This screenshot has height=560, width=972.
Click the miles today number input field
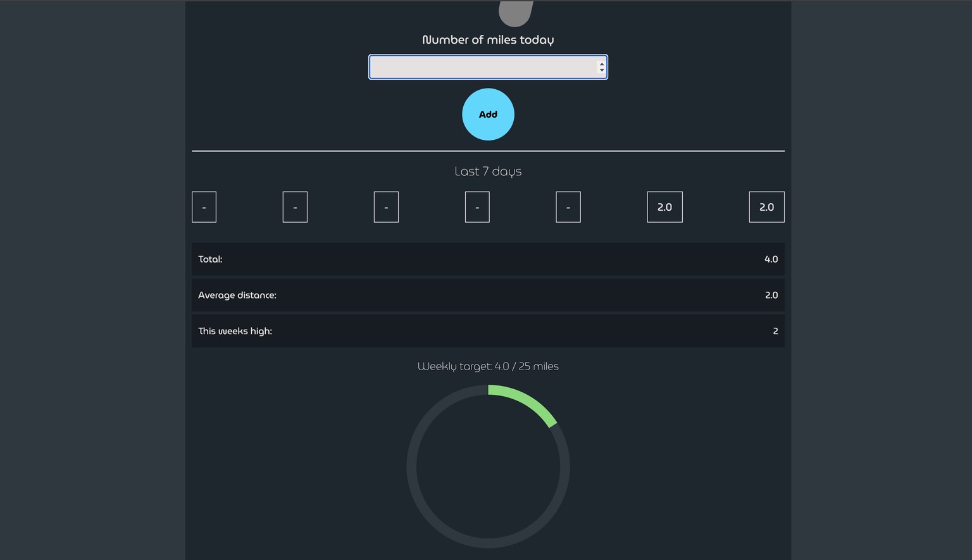[488, 67]
